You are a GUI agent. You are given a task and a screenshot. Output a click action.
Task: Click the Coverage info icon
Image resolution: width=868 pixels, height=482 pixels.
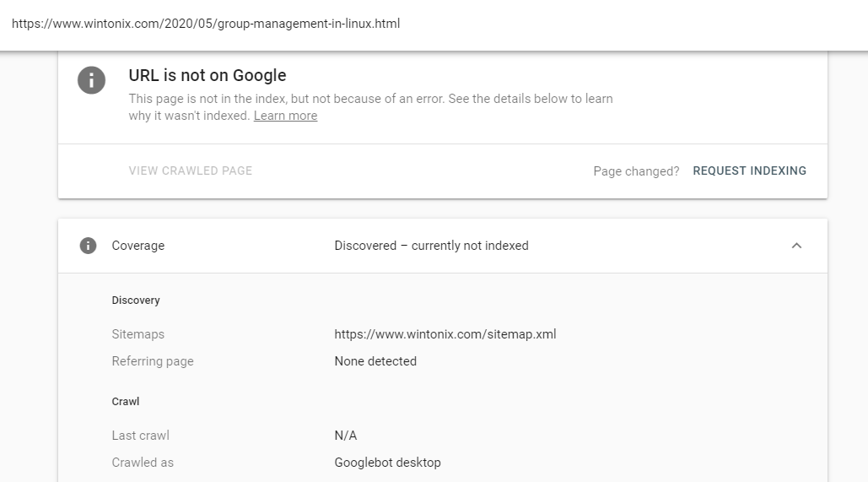click(88, 246)
